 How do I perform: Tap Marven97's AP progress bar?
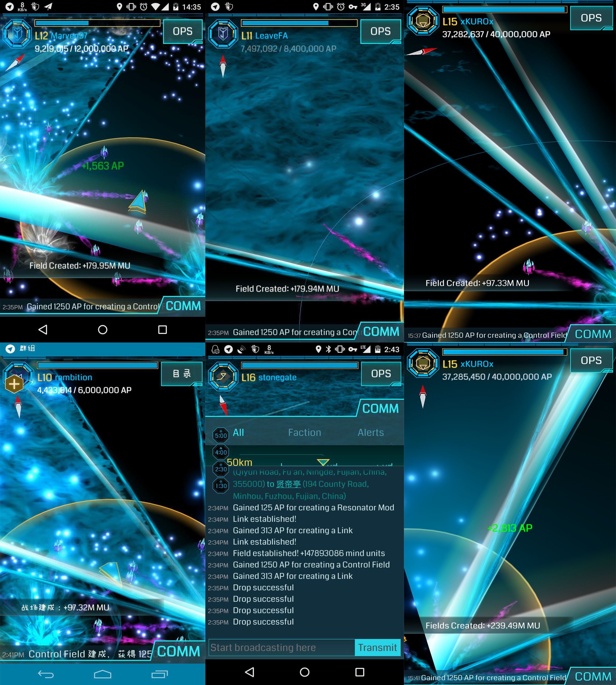click(98, 23)
